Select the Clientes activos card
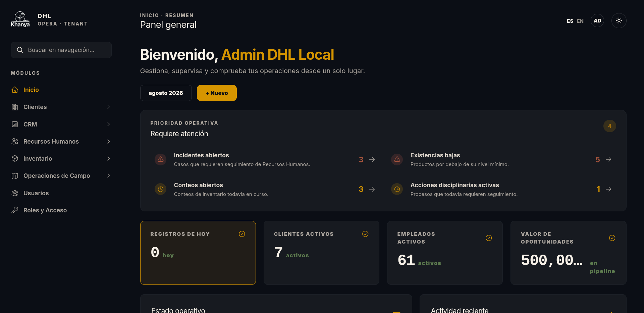Image resolution: width=644 pixels, height=313 pixels. 321,253
